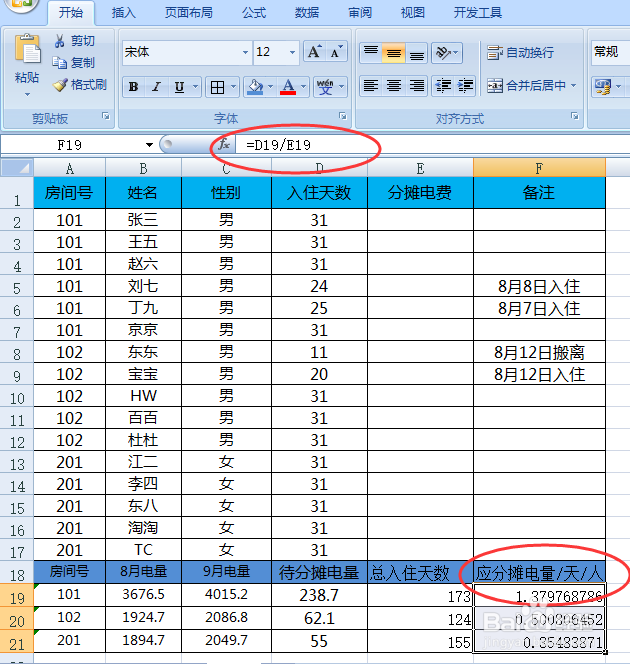The height and width of the screenshot is (664, 630).
Task: Click the accounting number format icon
Action: pyautogui.click(x=603, y=87)
